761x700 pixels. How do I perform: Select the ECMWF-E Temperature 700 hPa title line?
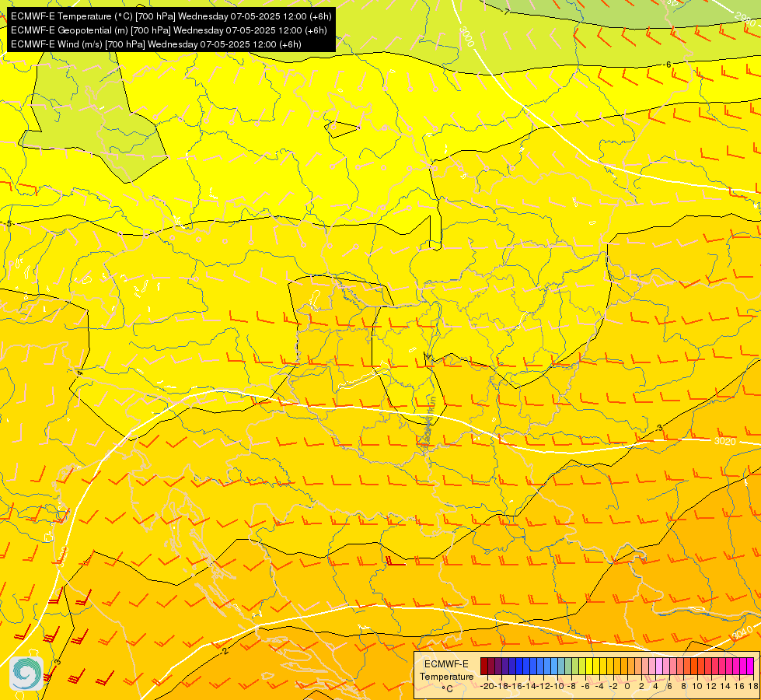pyautogui.click(x=171, y=16)
